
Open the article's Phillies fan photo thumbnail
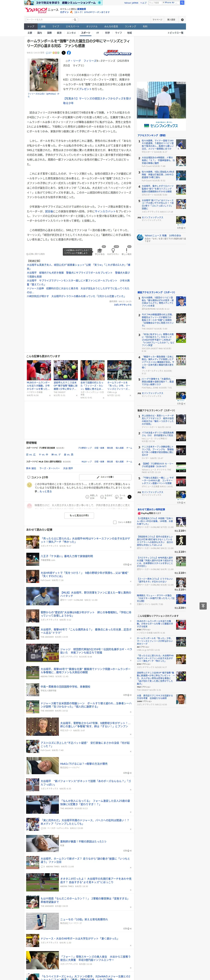44,75
